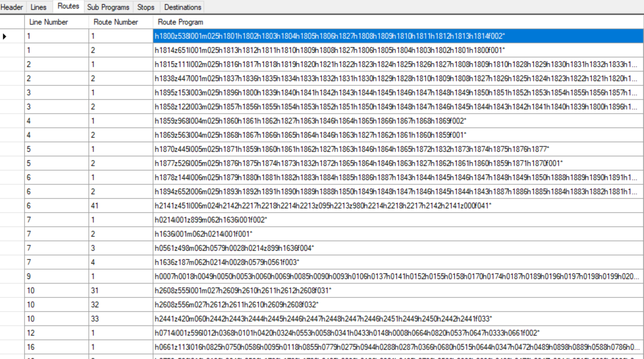Click route program starting h2608z555
The height and width of the screenshot is (359, 644).
pyautogui.click(x=398, y=290)
